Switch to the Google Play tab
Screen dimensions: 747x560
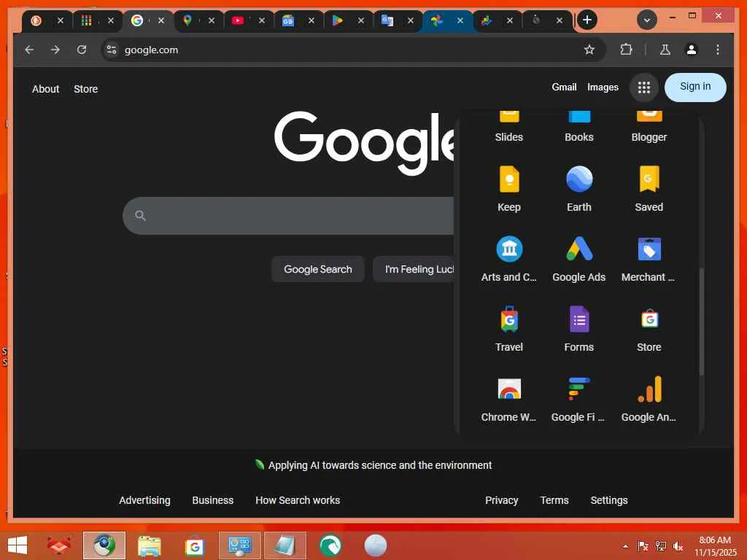pos(337,20)
